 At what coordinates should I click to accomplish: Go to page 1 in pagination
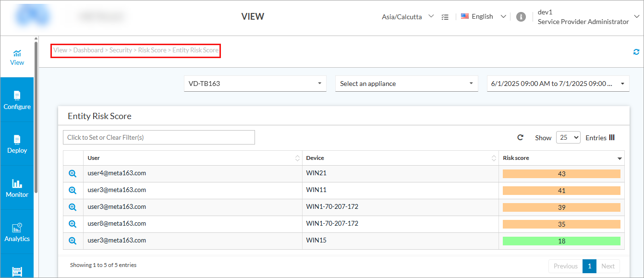589,266
